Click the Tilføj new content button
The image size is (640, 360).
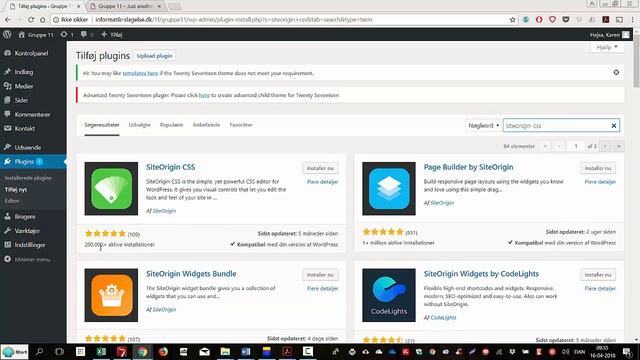coord(111,35)
